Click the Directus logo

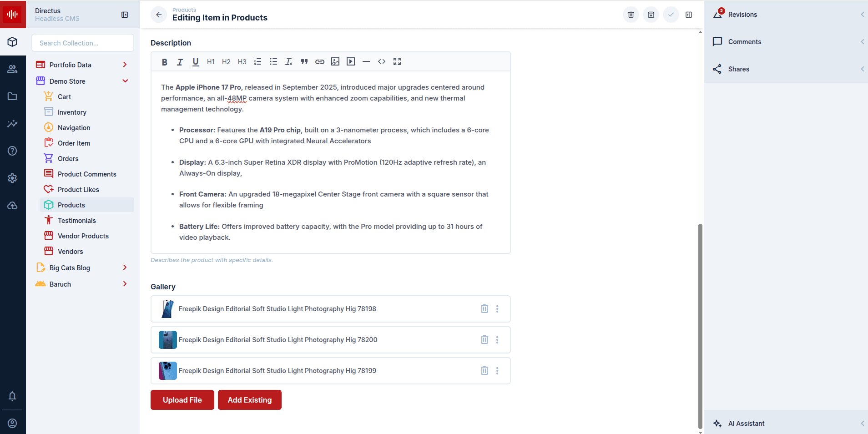13,14
